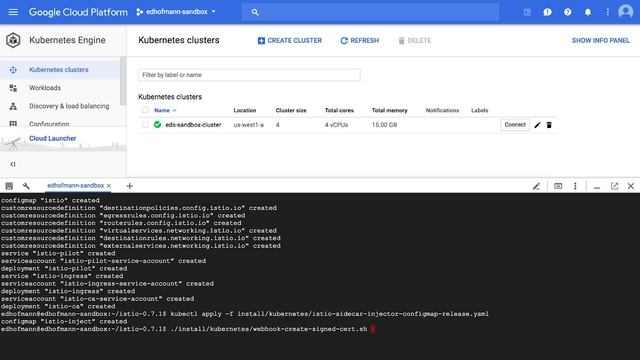Viewport: 640px width, 360px height.
Task: Click the Discovery & load balancing icon
Action: tap(13, 106)
